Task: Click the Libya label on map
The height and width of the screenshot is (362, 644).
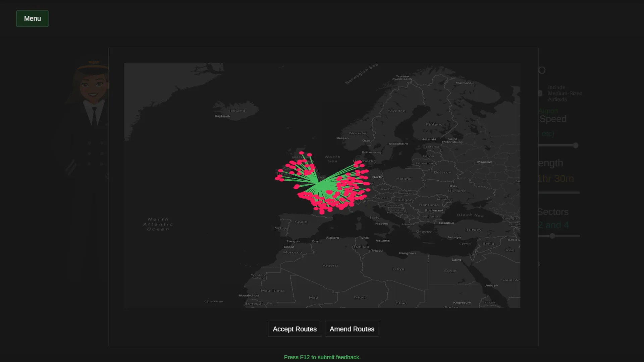Action: click(x=398, y=269)
